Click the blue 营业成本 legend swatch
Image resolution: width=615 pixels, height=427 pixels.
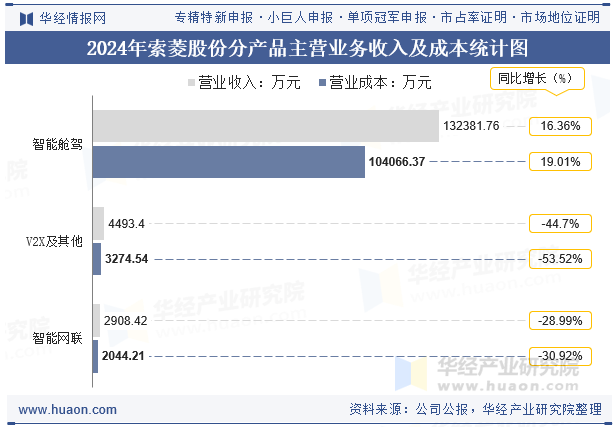coord(322,82)
